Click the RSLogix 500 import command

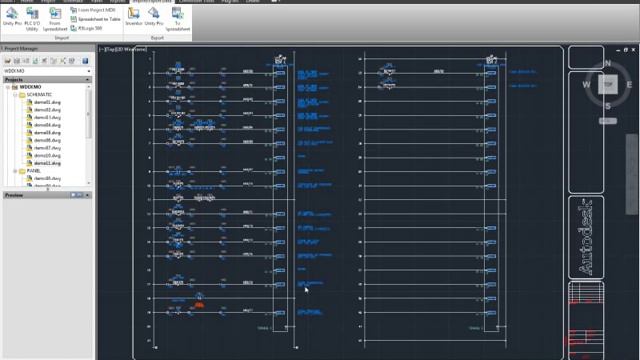(x=86, y=28)
